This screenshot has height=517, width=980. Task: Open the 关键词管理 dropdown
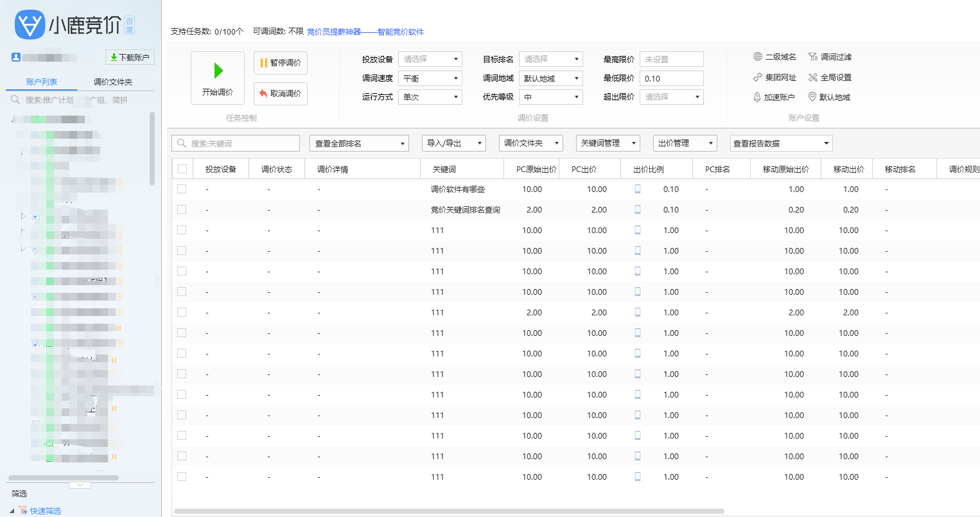point(608,143)
